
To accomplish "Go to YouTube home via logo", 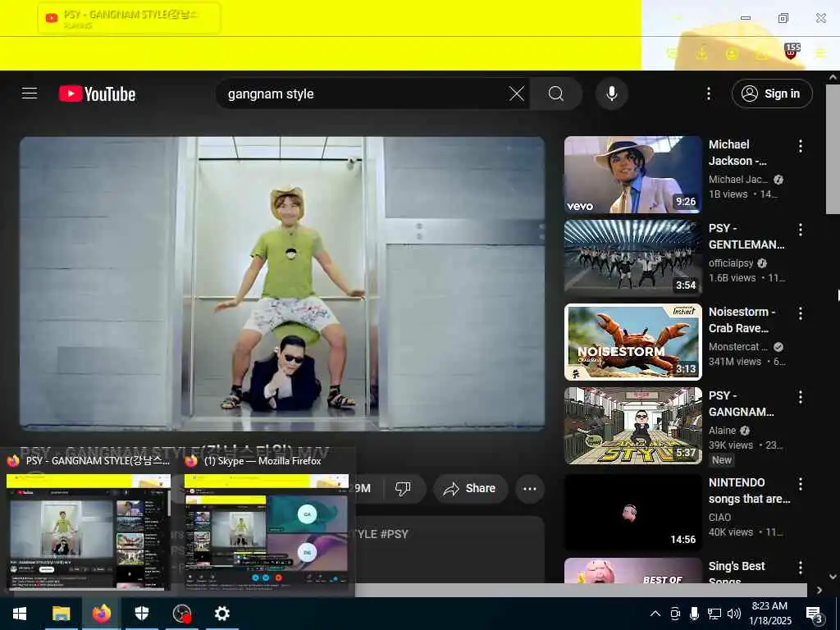I will (x=97, y=94).
